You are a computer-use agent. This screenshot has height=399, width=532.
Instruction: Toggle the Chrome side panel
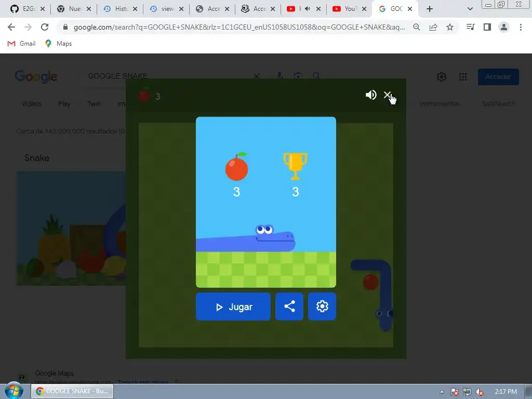tap(487, 27)
